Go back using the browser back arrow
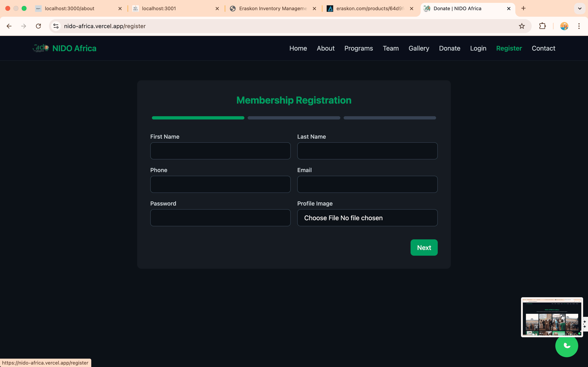 click(9, 26)
